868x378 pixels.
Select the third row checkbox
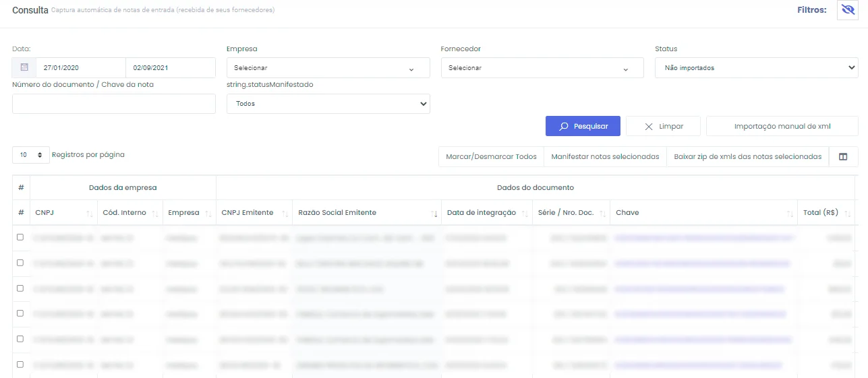point(20,288)
